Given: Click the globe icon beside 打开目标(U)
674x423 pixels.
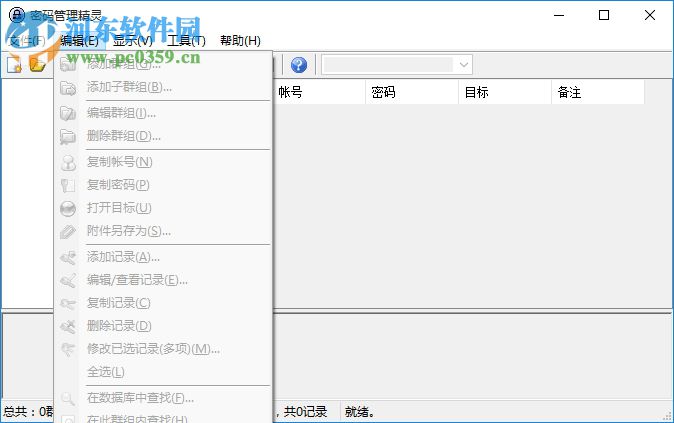Looking at the screenshot, I should coord(68,208).
